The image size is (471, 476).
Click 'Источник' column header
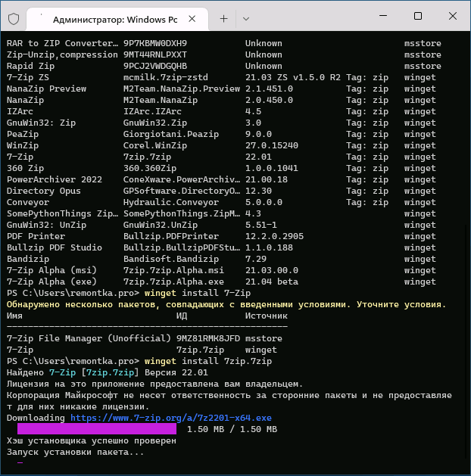pos(267,316)
